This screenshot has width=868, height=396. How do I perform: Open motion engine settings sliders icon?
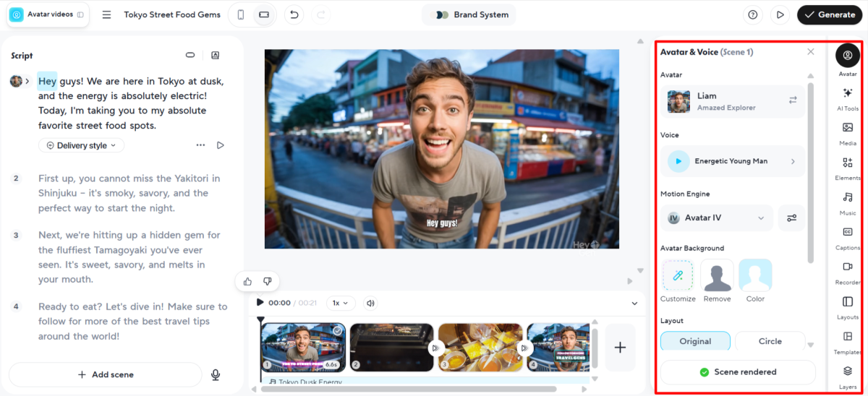pos(792,218)
